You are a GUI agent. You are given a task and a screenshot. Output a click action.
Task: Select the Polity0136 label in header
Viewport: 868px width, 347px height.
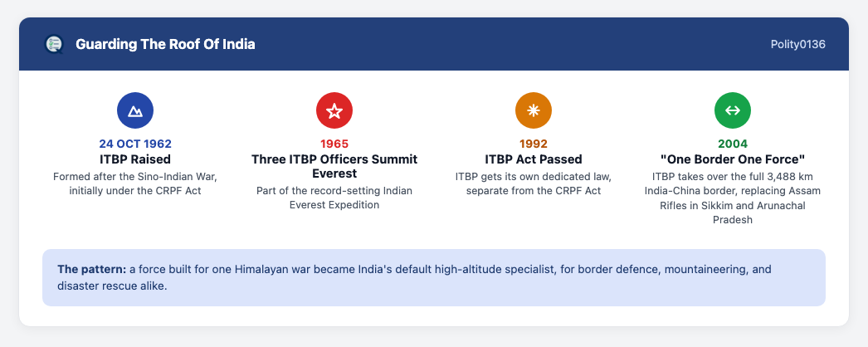(x=797, y=44)
